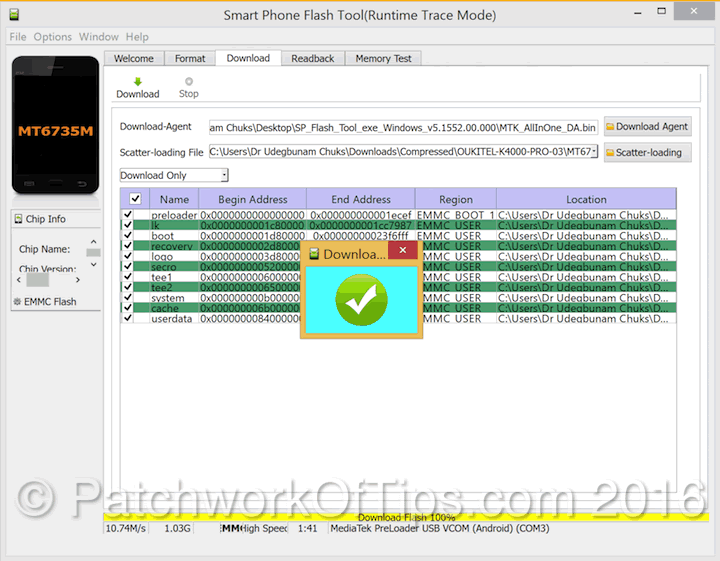Uncheck the userdata partition checkbox
This screenshot has height=561, width=720.
(128, 318)
